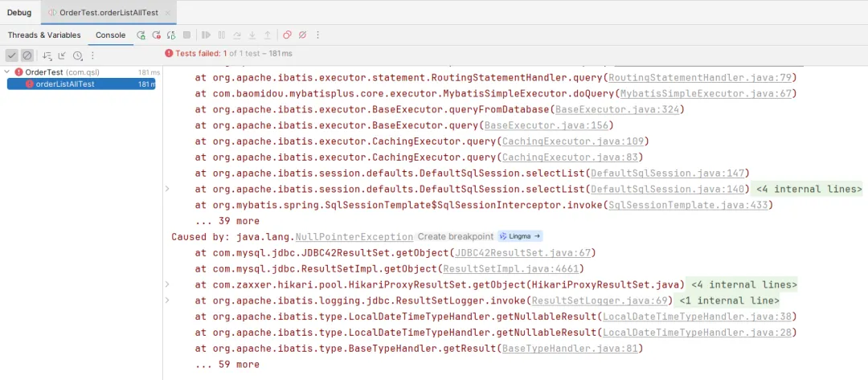Open BaseExecutor.java:156 link

coord(546,125)
